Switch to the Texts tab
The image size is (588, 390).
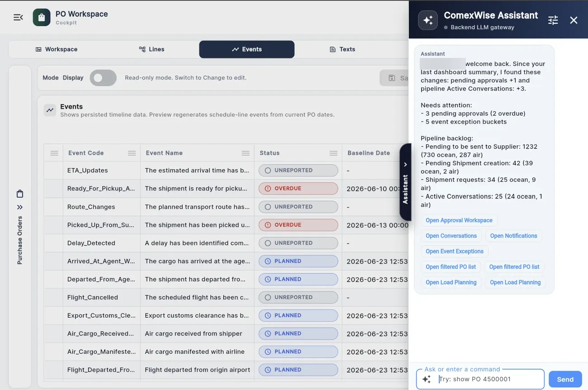coord(342,49)
